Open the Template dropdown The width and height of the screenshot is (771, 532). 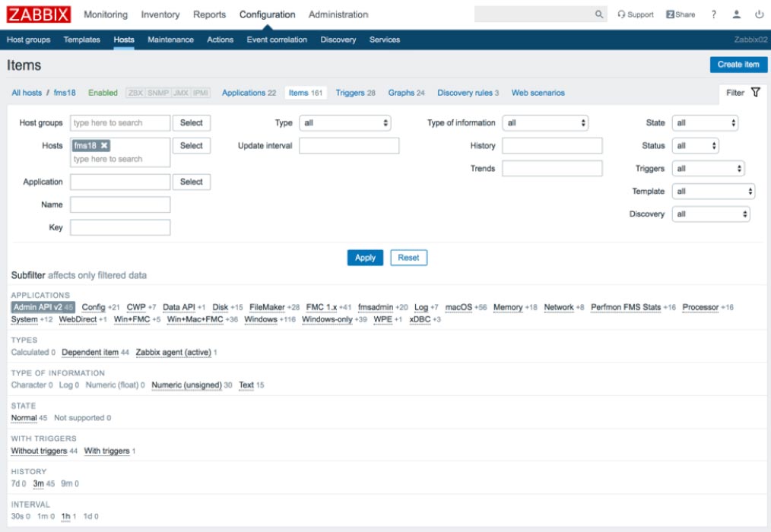[713, 192]
